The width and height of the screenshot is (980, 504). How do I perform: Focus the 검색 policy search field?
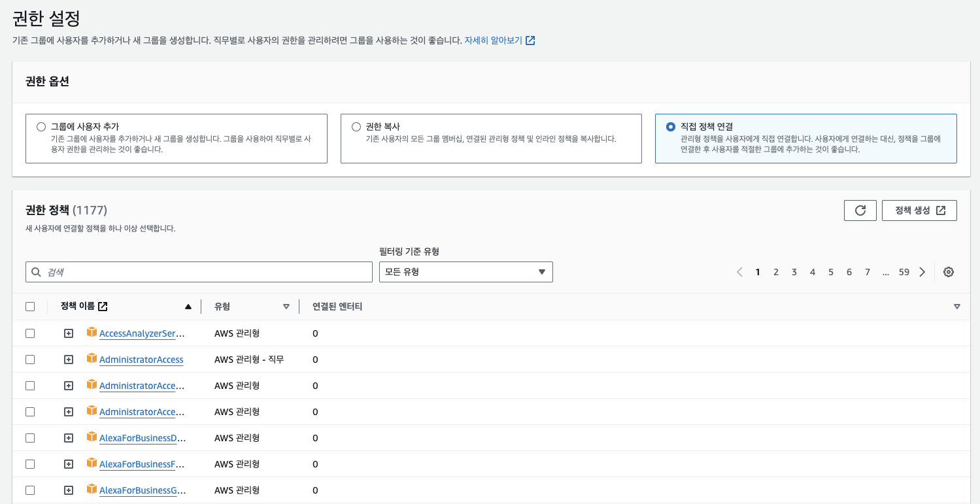199,272
